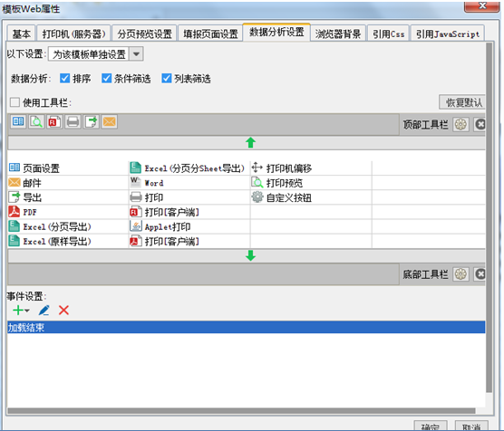The width and height of the screenshot is (504, 431).
Task: Open top toolbar settings gear
Action: click(460, 124)
